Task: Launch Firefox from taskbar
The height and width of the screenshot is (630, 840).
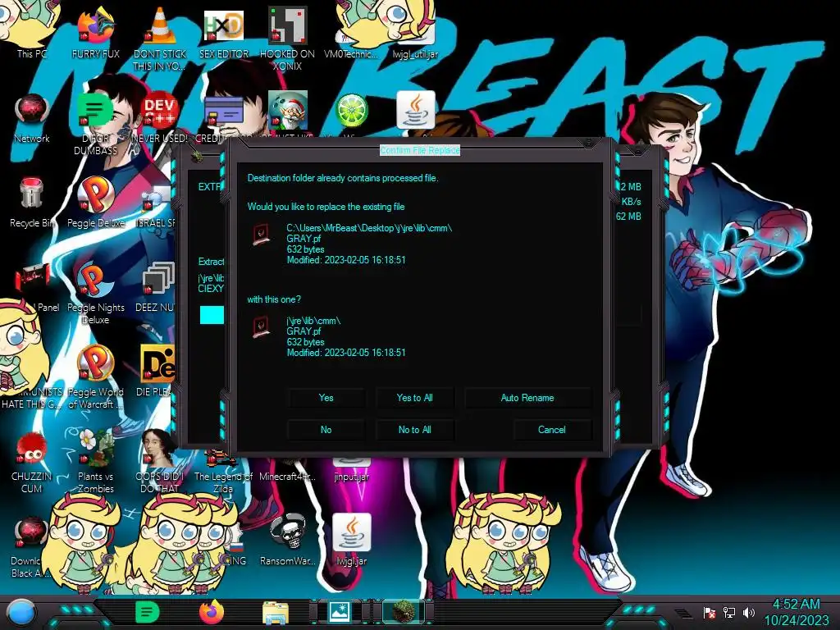Action: click(x=212, y=612)
